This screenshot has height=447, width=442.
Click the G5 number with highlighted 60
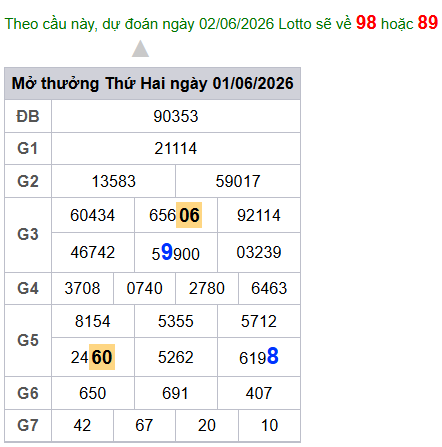[x=93, y=357]
